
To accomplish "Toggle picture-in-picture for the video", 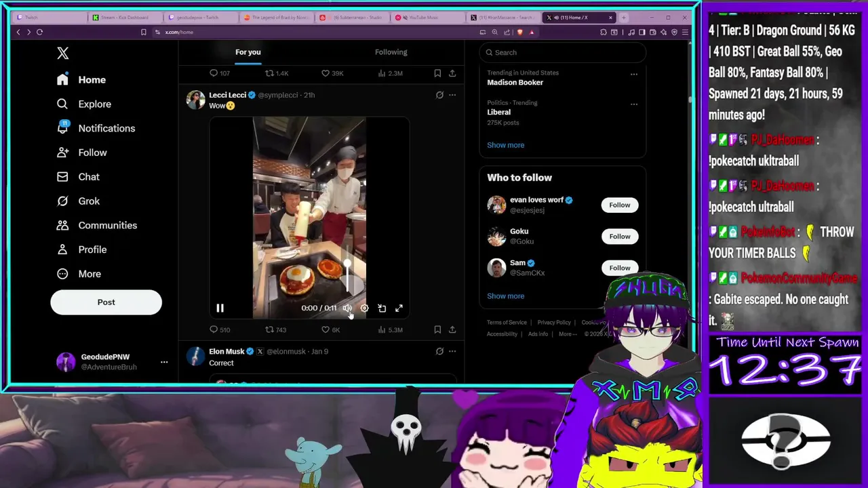I will coord(382,308).
